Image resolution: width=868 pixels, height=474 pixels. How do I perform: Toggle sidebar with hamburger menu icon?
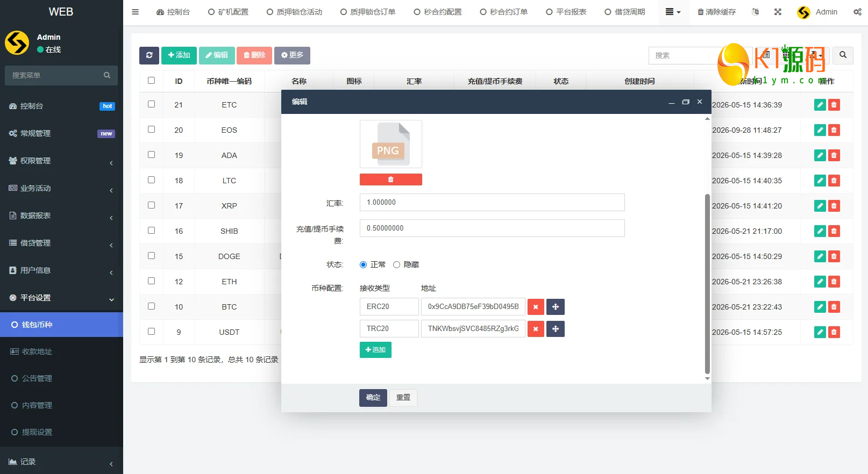[135, 12]
